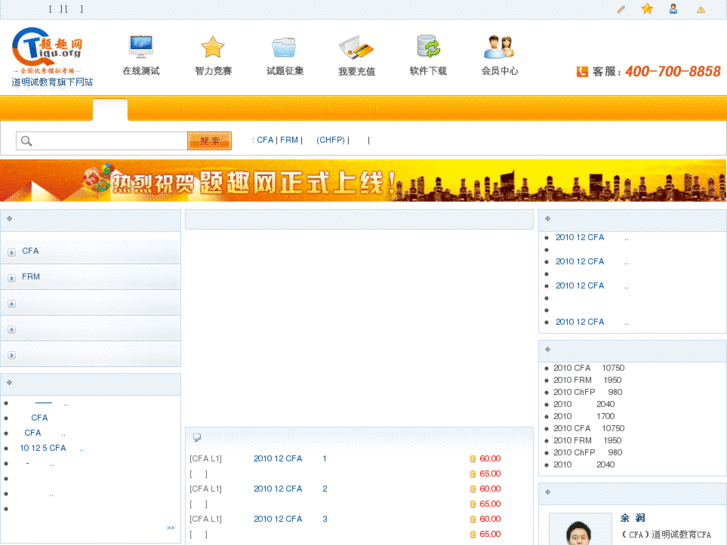Open 2010 12 CFA 2 exam link
The width and height of the screenshot is (727, 545).
tap(290, 489)
